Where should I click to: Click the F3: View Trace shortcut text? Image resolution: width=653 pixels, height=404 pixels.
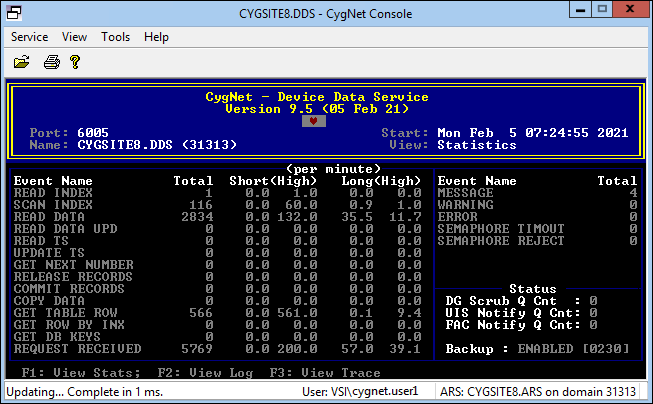(x=325, y=373)
